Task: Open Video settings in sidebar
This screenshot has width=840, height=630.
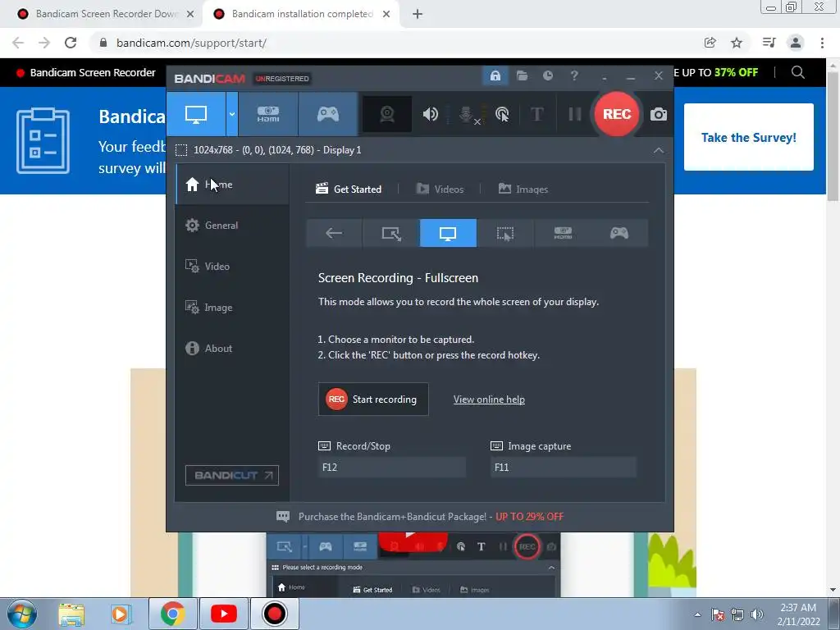Action: (232, 267)
